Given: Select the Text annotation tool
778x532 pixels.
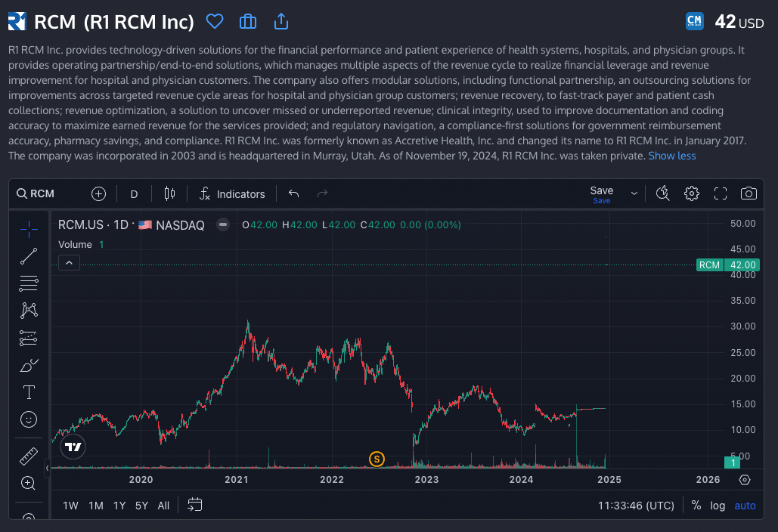Looking at the screenshot, I should coord(29,392).
